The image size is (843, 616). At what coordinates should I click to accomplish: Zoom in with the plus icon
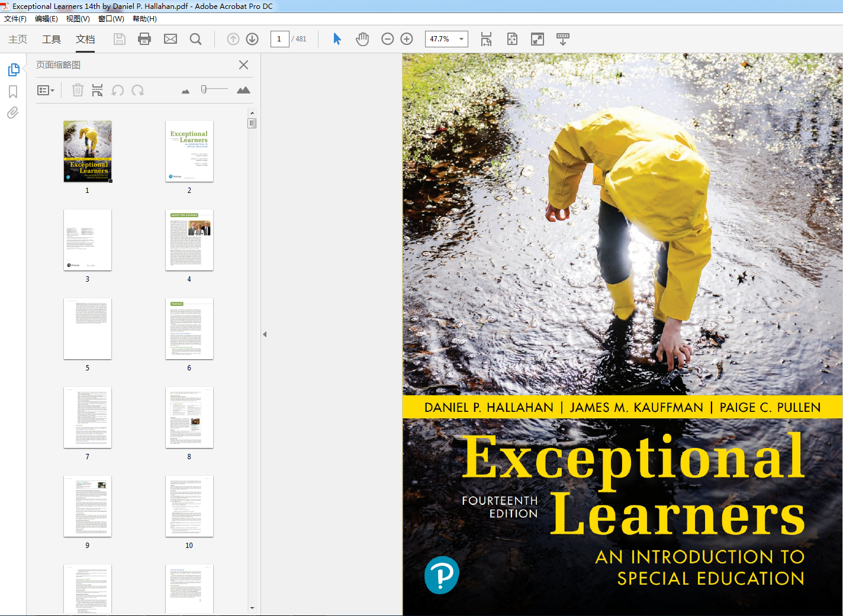(407, 39)
